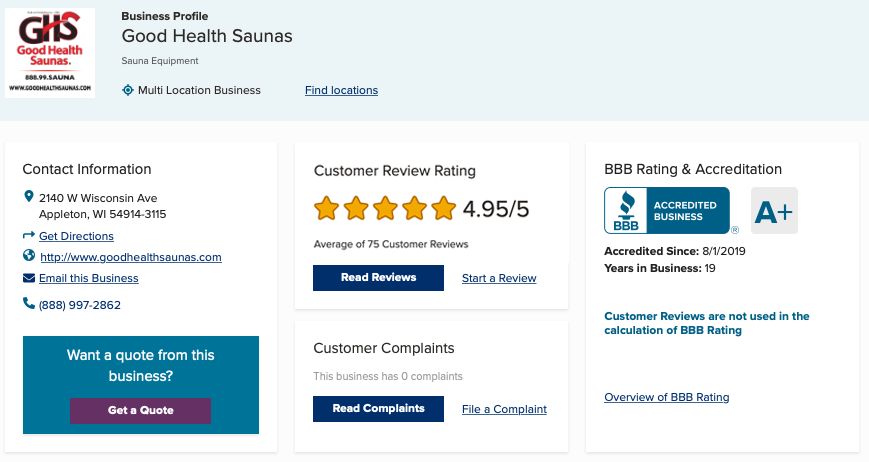Image resolution: width=869 pixels, height=462 pixels.
Task: Click the Get Directions arrow icon
Action: click(29, 235)
